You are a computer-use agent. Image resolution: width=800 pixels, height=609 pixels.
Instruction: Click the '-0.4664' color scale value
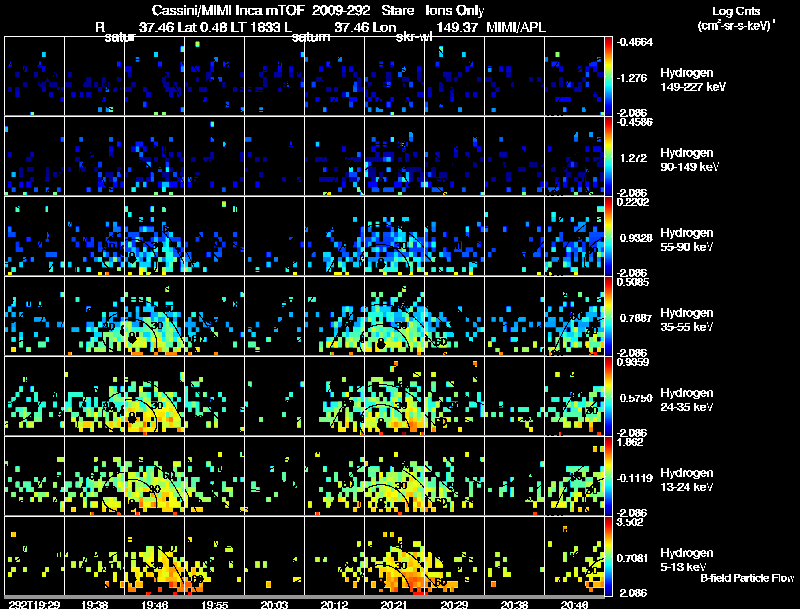point(634,42)
